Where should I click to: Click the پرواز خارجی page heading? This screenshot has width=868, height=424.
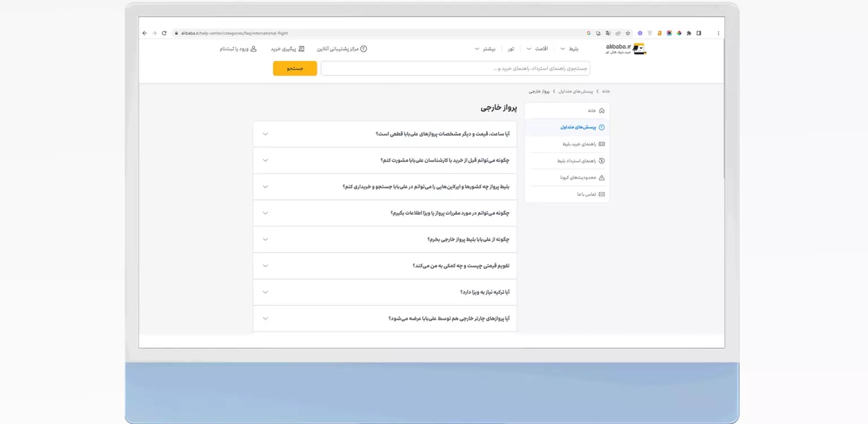(x=498, y=108)
